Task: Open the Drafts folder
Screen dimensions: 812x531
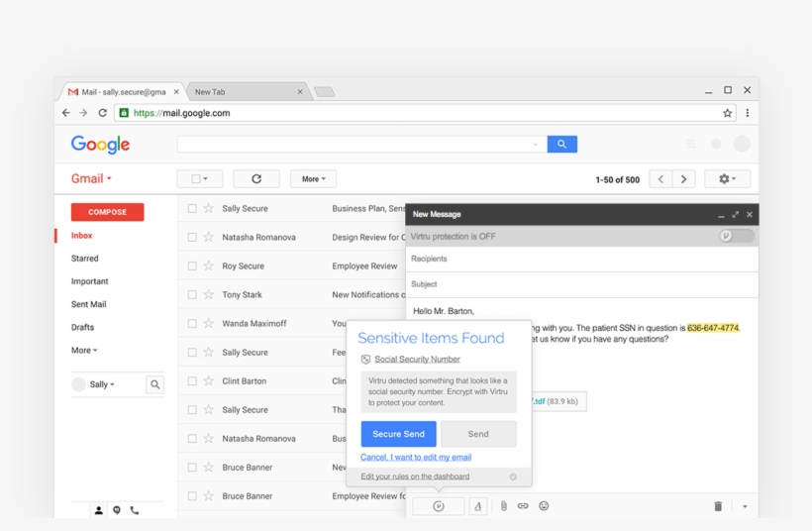Action: (x=82, y=327)
